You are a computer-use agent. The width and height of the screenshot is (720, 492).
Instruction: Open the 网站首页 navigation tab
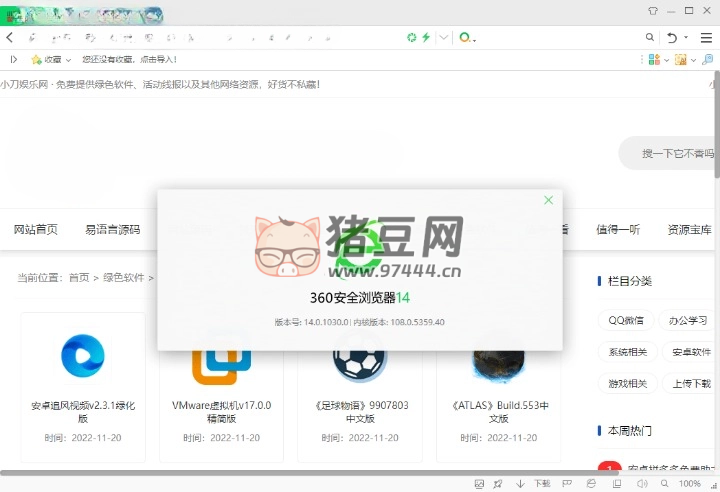[36, 230]
